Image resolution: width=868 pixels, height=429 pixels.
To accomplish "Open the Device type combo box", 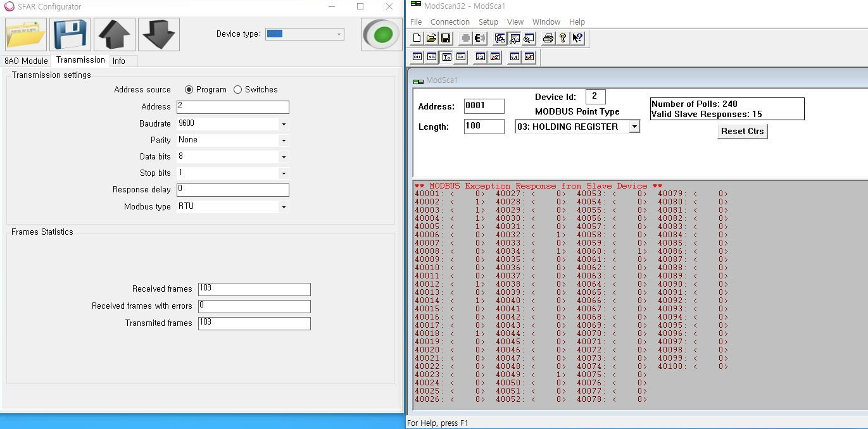I will 305,34.
